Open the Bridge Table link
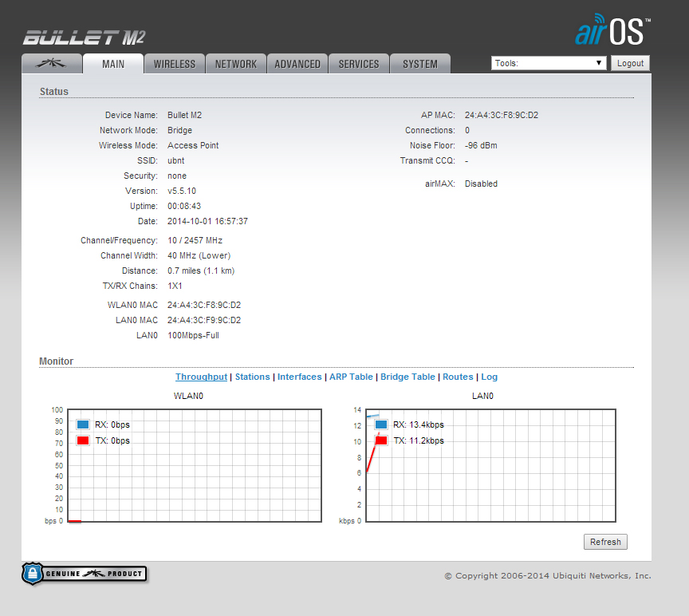The height and width of the screenshot is (616, 689). click(407, 377)
